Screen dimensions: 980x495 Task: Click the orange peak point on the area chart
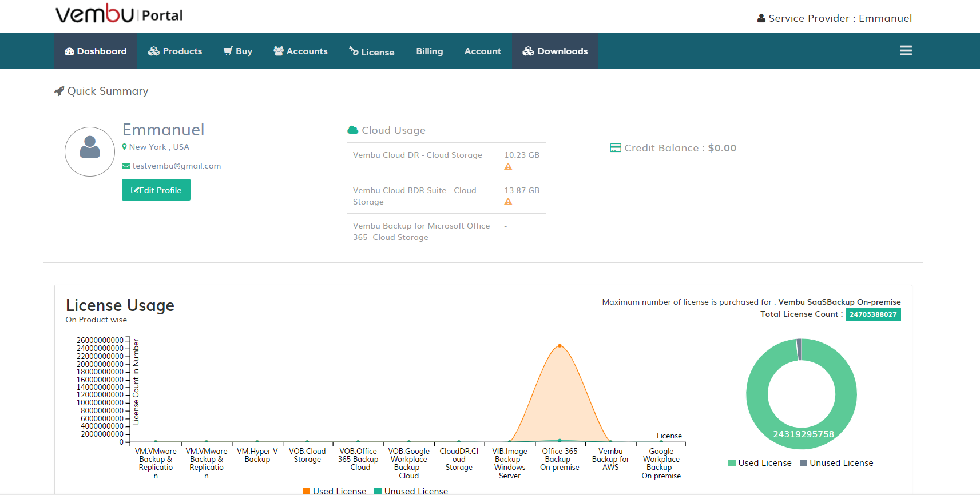click(560, 345)
